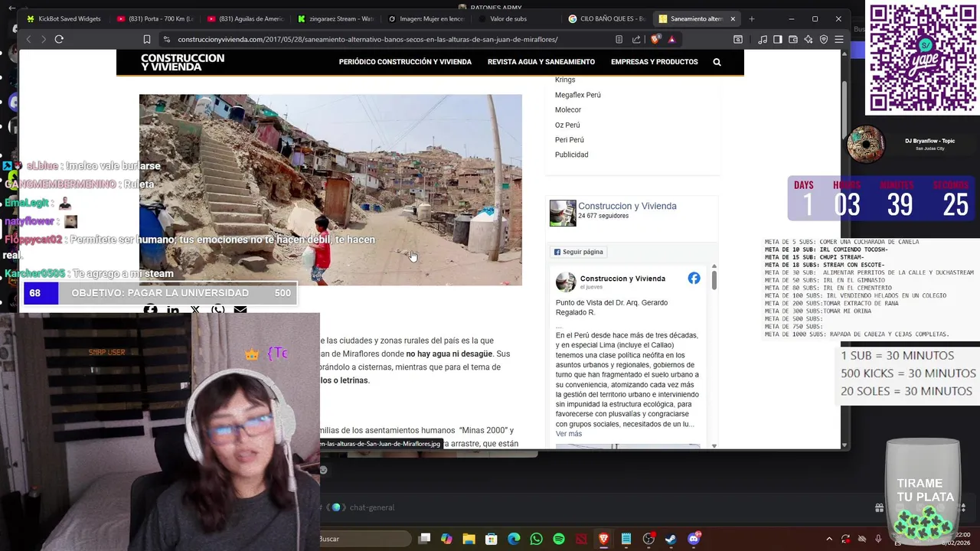Image resolution: width=980 pixels, height=551 pixels.
Task: Open the Oz Perú link
Action: click(567, 125)
